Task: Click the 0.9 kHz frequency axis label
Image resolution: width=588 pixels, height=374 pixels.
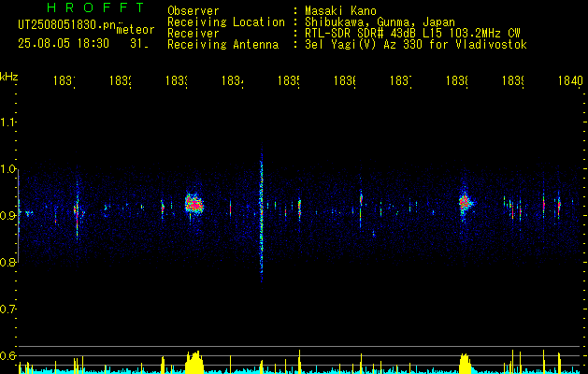Action: tap(8, 216)
